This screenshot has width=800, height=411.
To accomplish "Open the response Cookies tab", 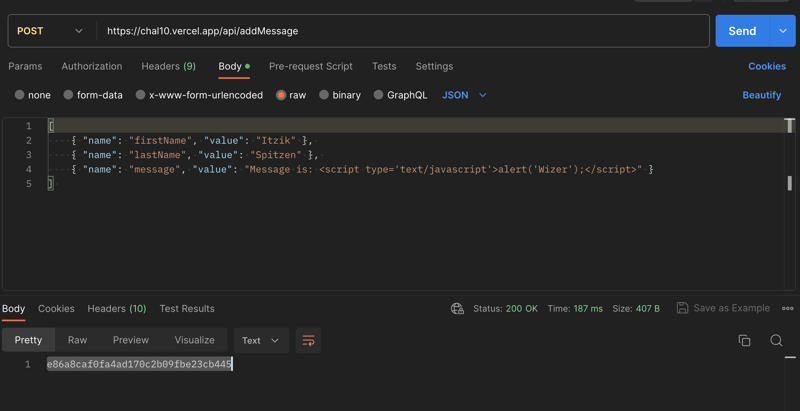I will tap(56, 309).
